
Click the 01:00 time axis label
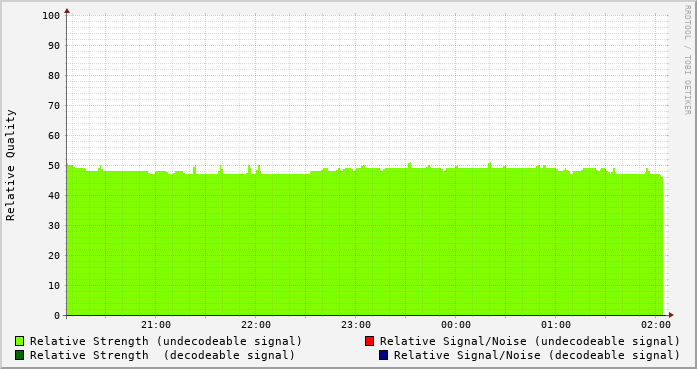pyautogui.click(x=556, y=325)
